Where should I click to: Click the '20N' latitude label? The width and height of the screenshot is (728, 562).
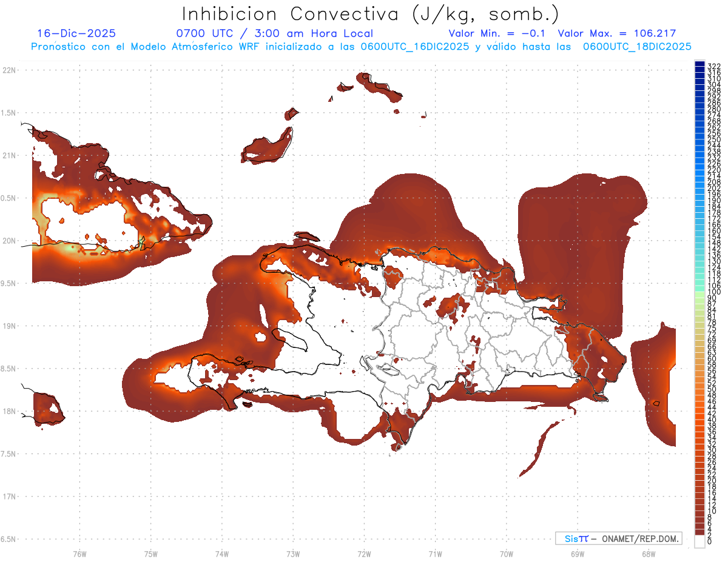tap(9, 241)
